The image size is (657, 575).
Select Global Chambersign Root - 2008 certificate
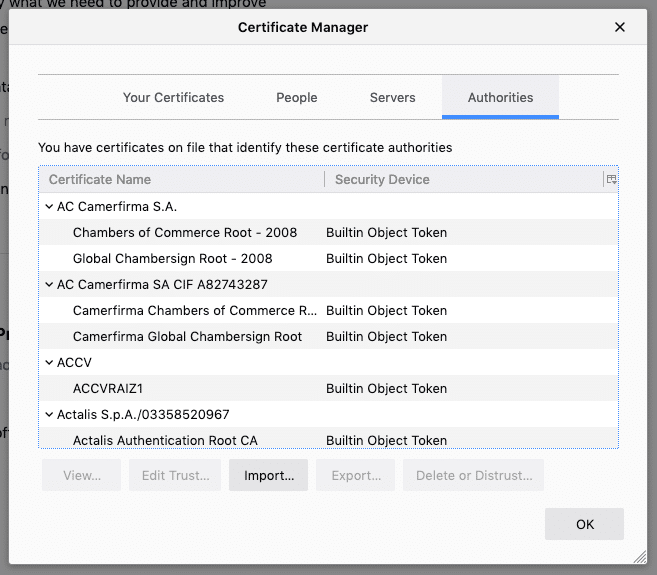172,259
